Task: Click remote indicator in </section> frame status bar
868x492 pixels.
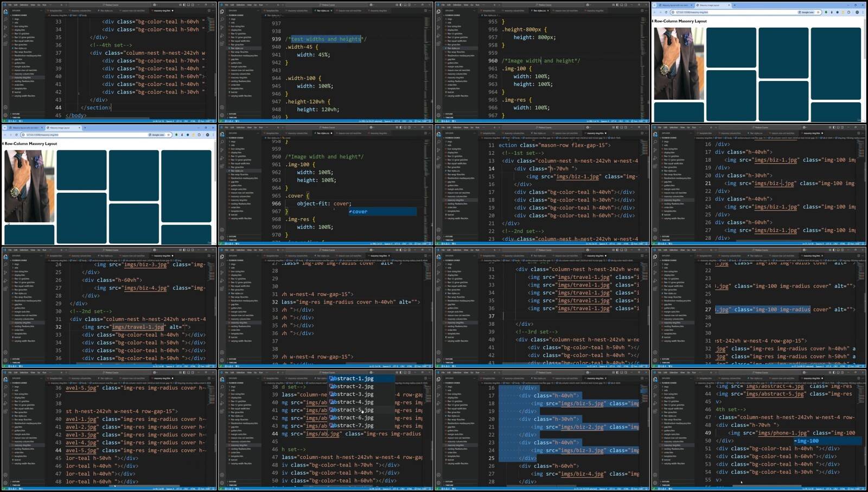Action: click(x=4, y=121)
